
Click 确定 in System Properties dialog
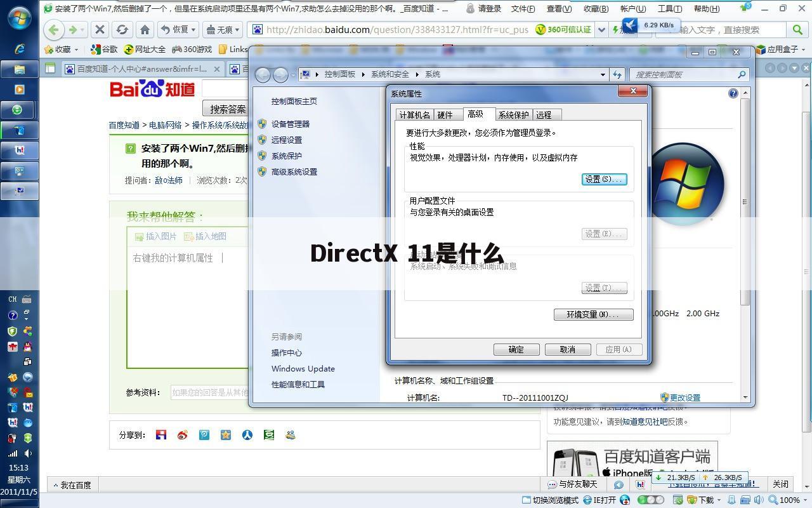pos(516,349)
